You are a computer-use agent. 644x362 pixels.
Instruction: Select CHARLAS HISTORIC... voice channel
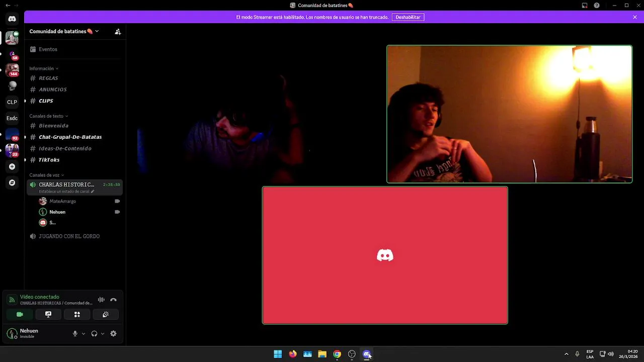tap(75, 187)
